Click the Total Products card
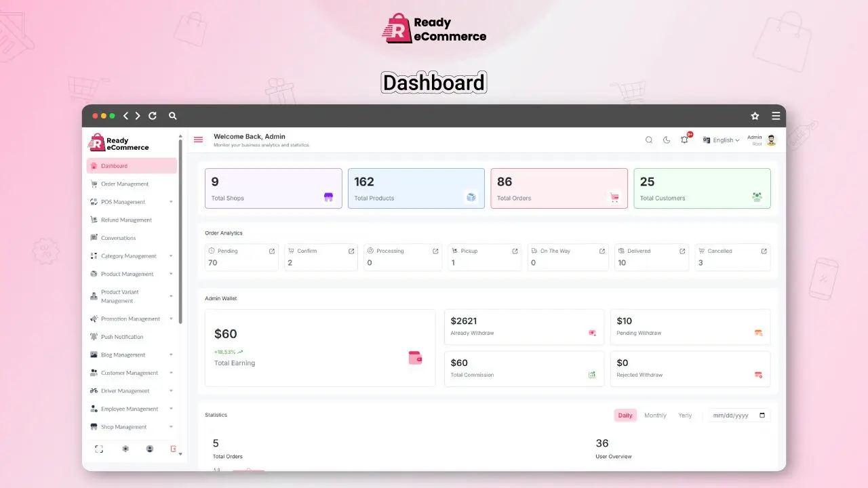Viewport: 868px width, 488px height. [416, 188]
